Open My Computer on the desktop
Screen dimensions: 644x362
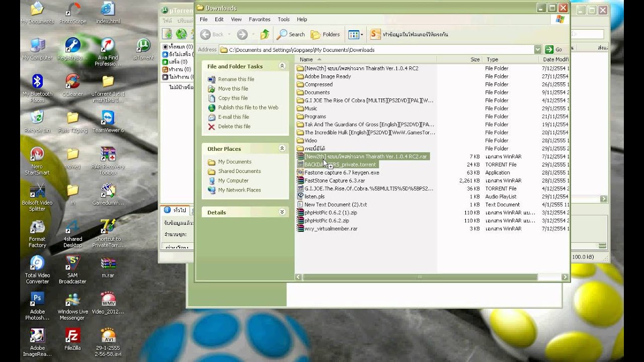pyautogui.click(x=37, y=49)
